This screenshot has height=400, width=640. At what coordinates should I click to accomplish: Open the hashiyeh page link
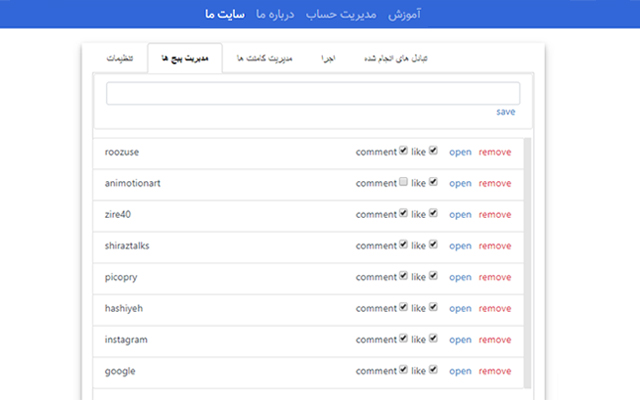coord(460,309)
